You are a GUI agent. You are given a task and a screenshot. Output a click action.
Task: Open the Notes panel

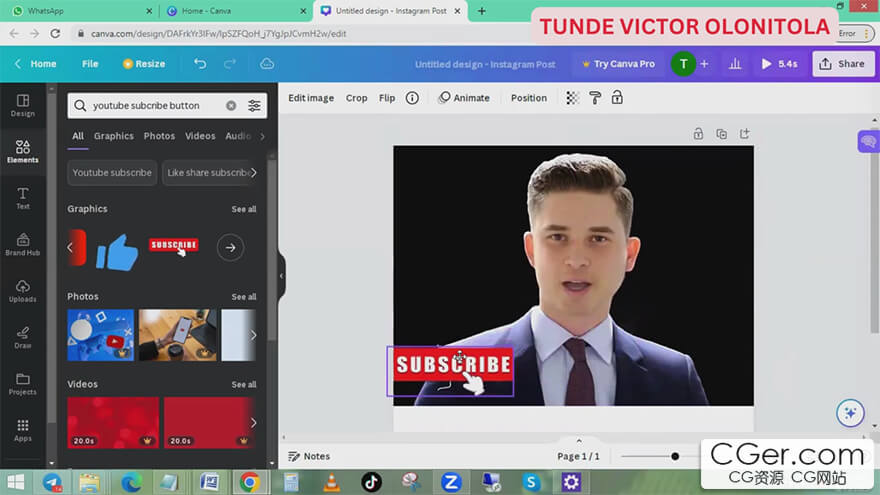coord(309,456)
